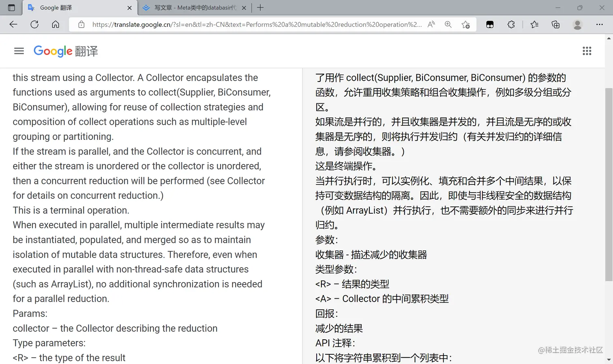Open browser Extensions puzzle icon
Screen dimensions: 613x364
[x=511, y=24]
